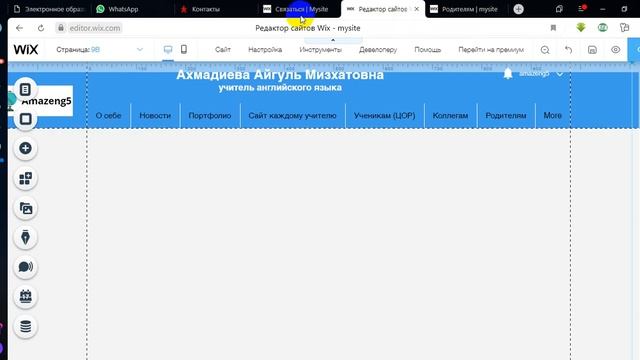
Task: Select the О себе menu item
Action: pos(109,116)
